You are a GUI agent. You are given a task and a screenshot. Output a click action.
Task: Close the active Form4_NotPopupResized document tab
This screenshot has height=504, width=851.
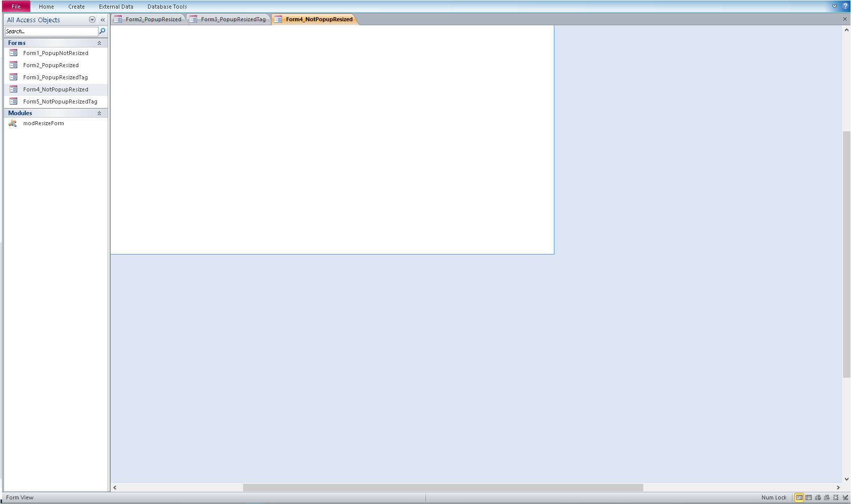844,19
